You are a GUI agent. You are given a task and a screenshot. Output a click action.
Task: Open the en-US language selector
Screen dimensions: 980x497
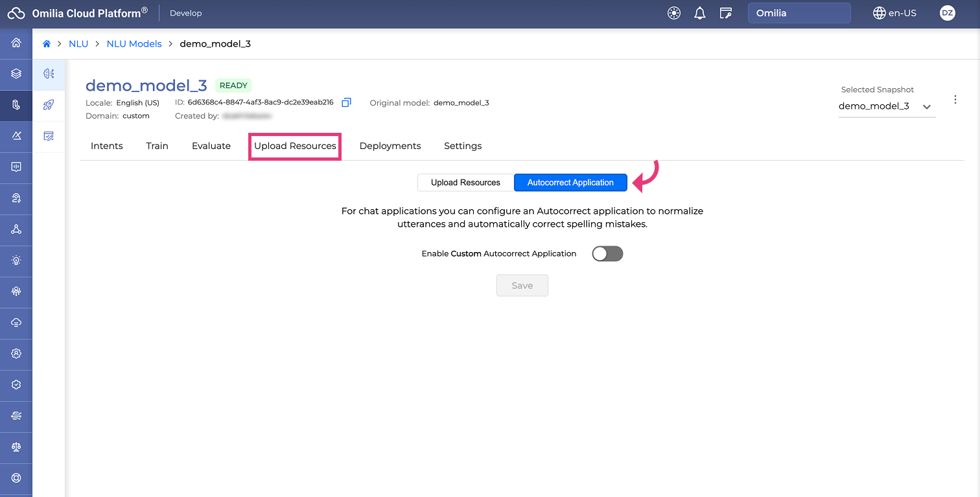point(894,13)
